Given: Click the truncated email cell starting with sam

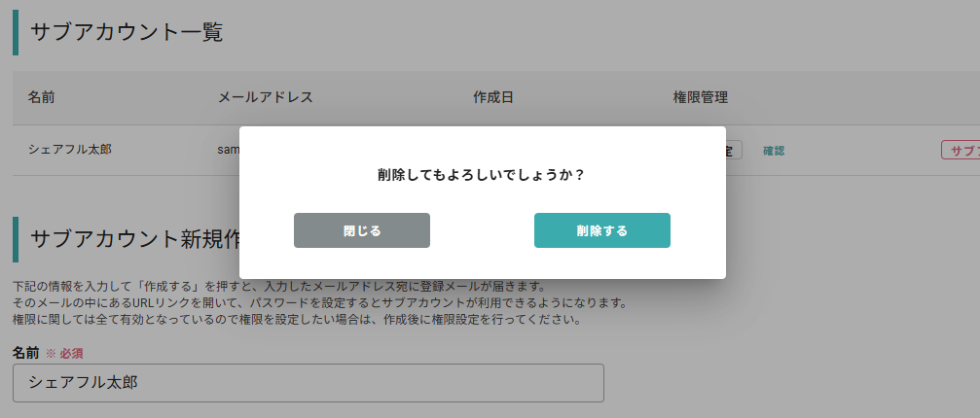Looking at the screenshot, I should 227,151.
